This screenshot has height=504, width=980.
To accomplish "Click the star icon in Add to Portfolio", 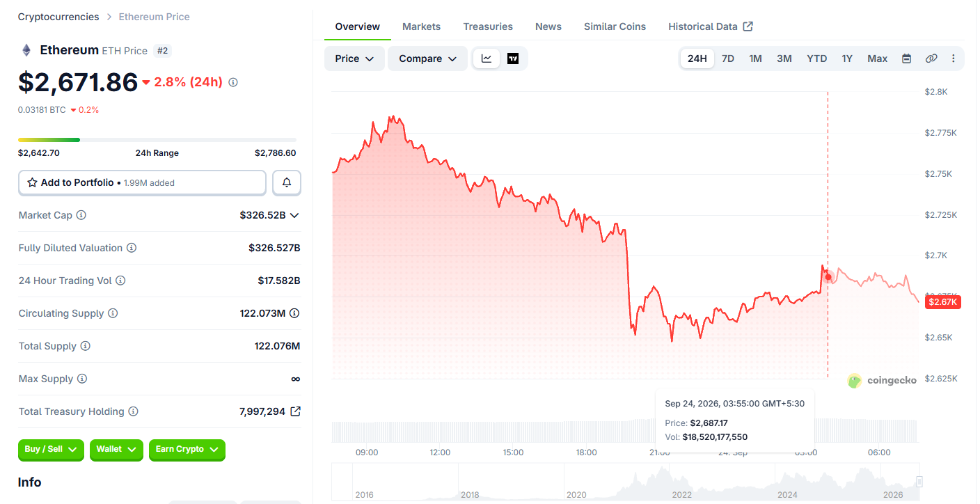I will click(32, 182).
